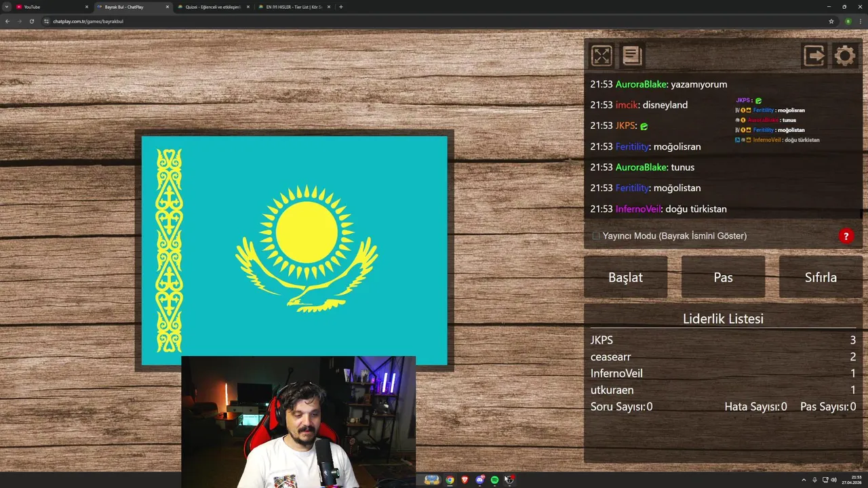868x488 pixels.
Task: Click the 'Soru Sayısı: 0' counter
Action: pos(621,407)
